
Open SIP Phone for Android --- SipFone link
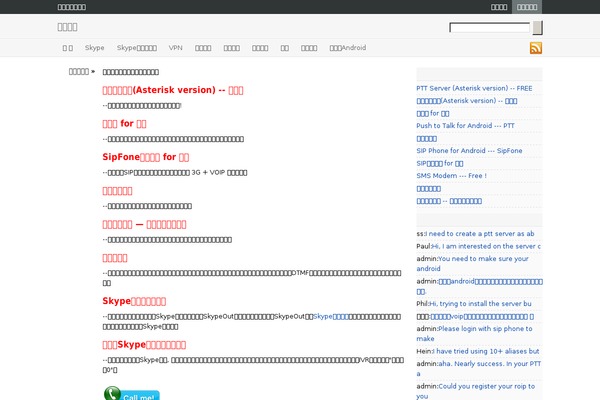click(x=469, y=150)
